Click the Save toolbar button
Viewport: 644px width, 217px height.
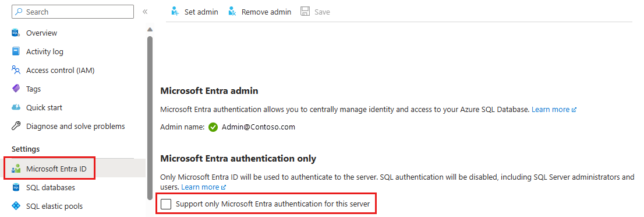316,12
